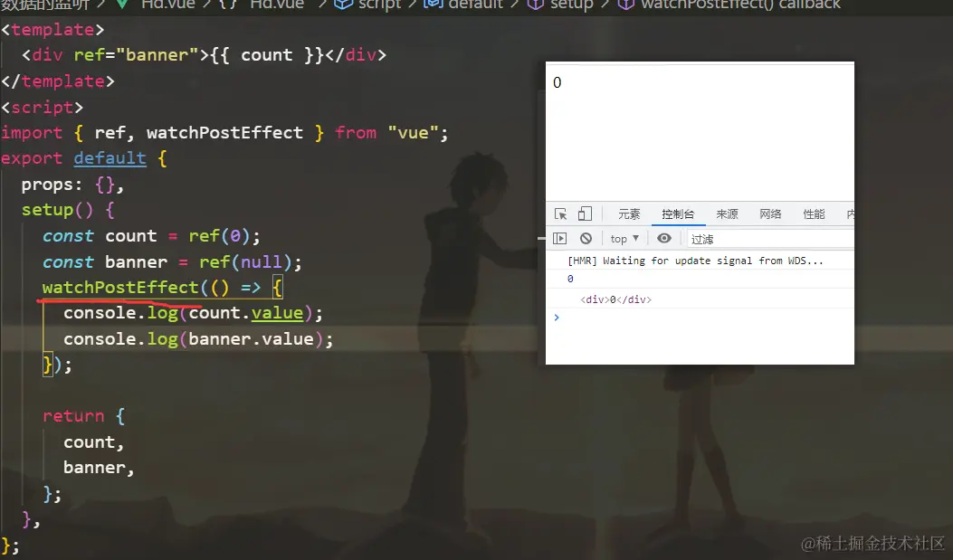Click the console prompt arrow
953x560 pixels.
(556, 317)
